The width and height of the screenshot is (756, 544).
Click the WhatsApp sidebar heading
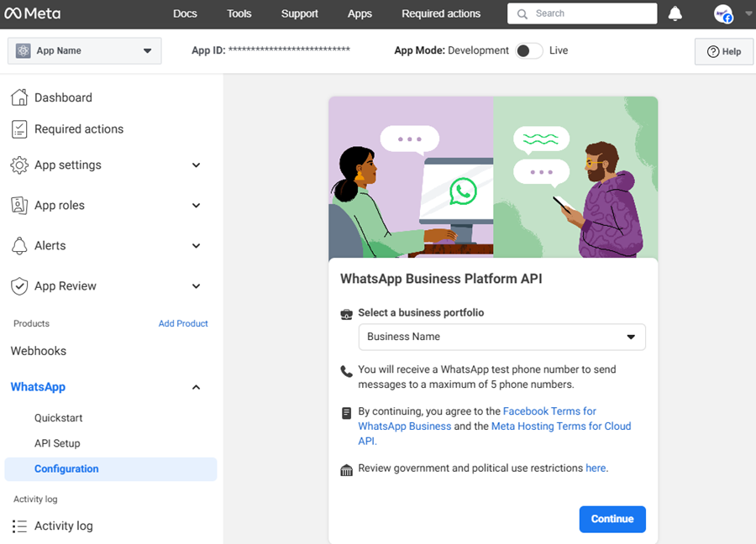(38, 387)
